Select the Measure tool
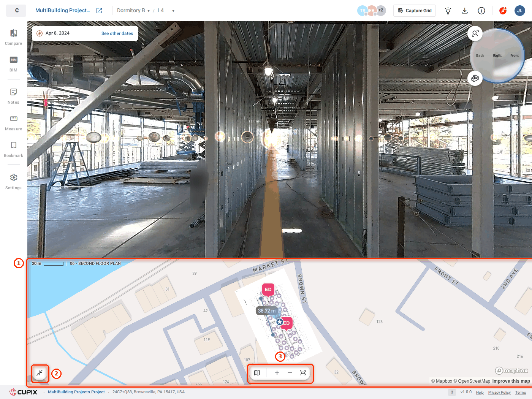Viewport: 532px width, 399px height. (13, 123)
